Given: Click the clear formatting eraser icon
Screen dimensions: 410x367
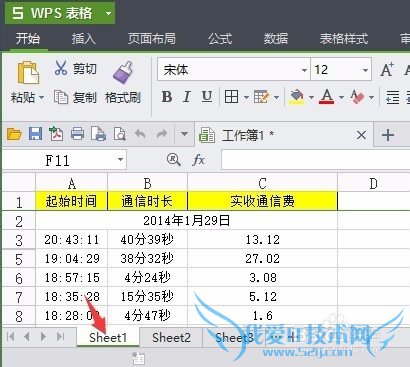Looking at the screenshot, I should [357, 97].
